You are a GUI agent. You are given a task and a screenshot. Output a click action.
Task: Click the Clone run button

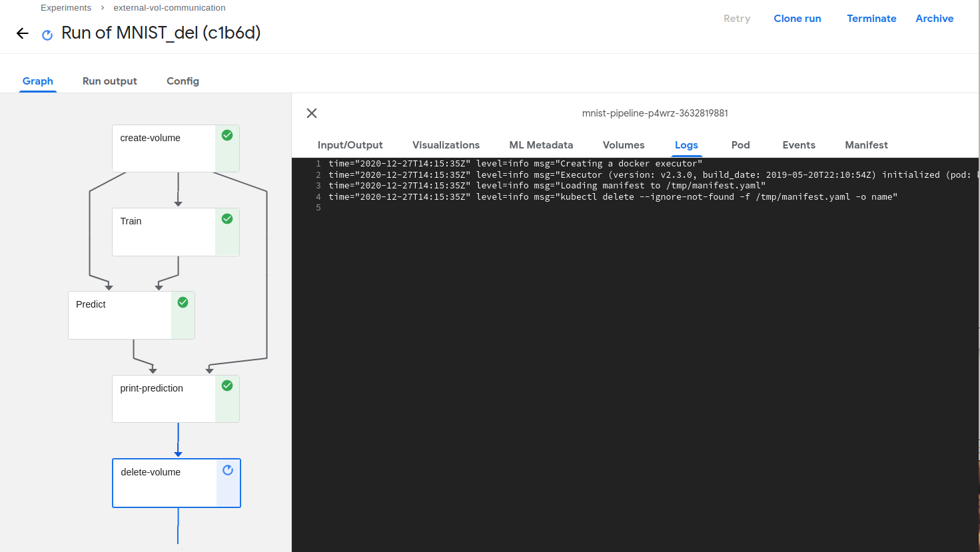(x=797, y=18)
